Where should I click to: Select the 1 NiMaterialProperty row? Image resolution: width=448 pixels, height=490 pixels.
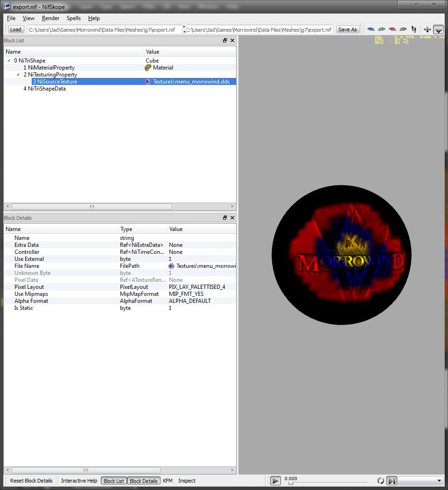click(120, 68)
